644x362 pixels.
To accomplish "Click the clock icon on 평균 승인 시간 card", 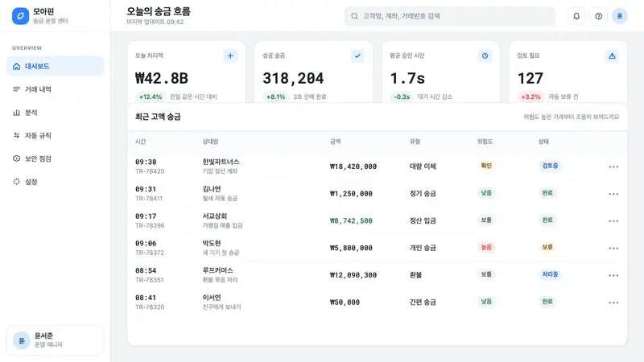I will pos(485,56).
